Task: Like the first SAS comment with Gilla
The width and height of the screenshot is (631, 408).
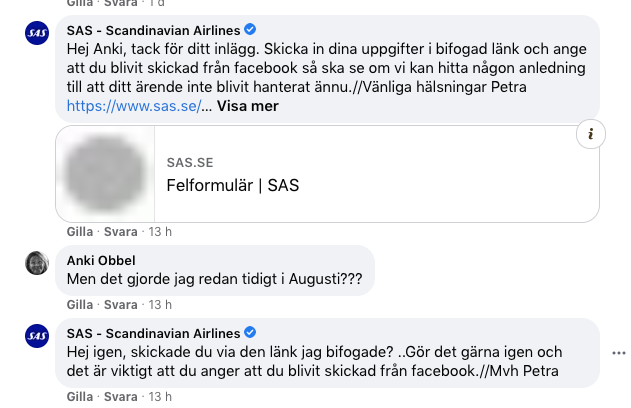Action: [x=79, y=231]
